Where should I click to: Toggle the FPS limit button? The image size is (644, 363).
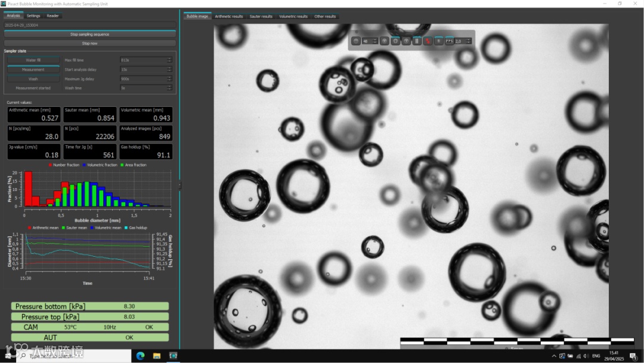pyautogui.click(x=450, y=41)
